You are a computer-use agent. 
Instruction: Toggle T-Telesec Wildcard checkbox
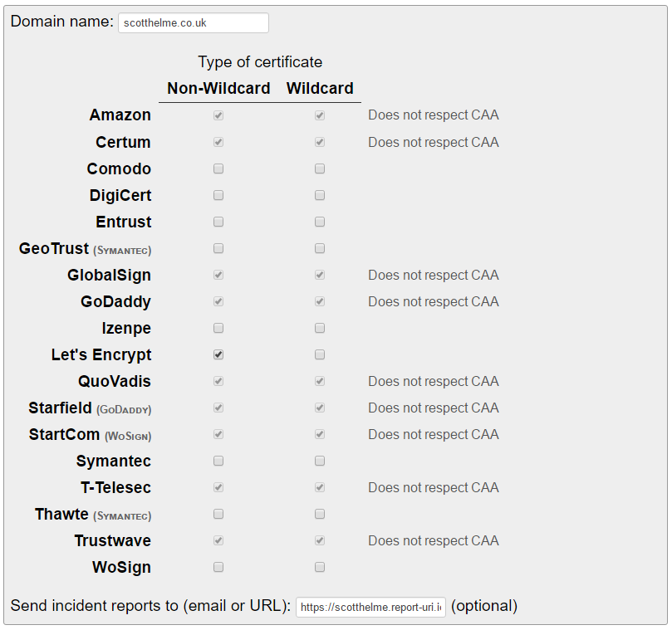click(x=320, y=487)
